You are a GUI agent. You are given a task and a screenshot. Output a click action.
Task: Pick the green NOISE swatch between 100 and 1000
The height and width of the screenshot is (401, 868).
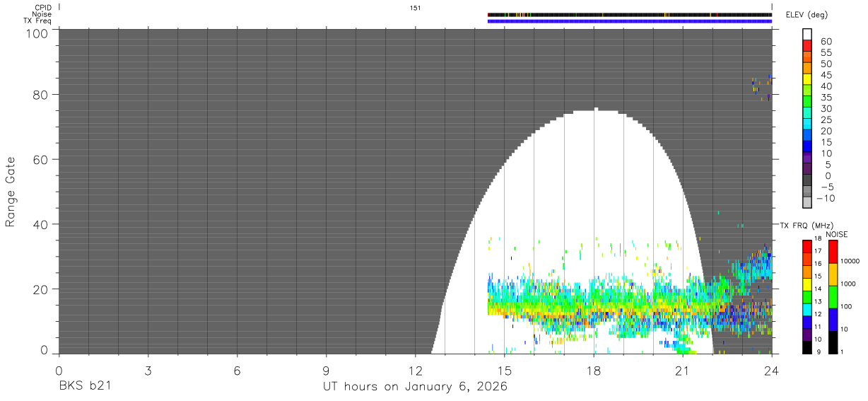click(833, 297)
